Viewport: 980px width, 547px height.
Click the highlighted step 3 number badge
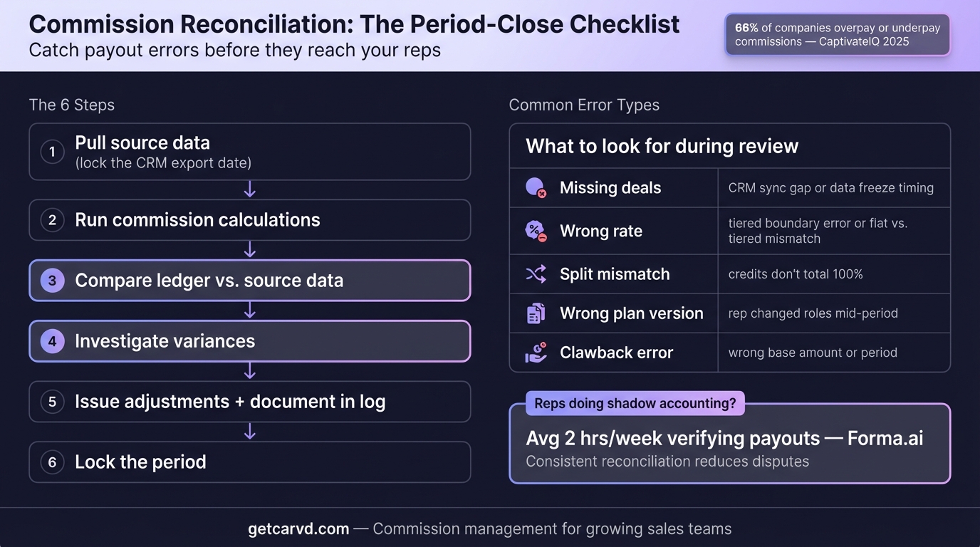[x=52, y=281]
